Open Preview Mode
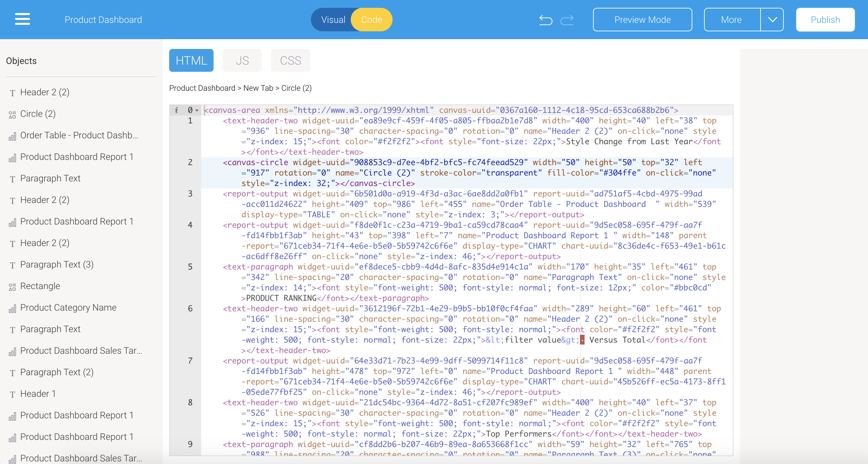Screen dimensions: 868x464 642,20
